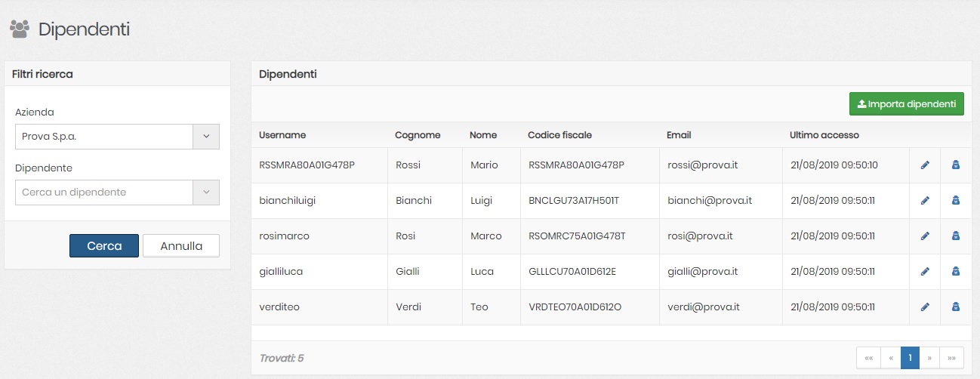Open the Azienda dropdown arrow

pos(206,137)
